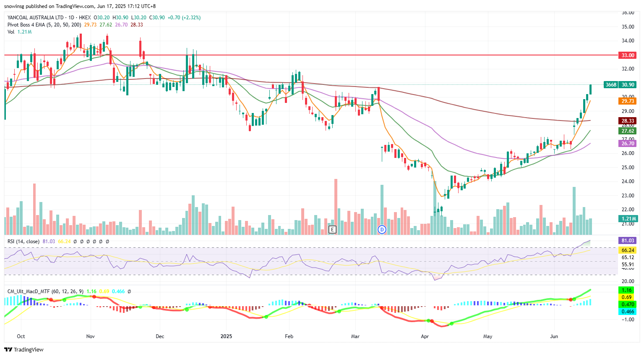Viewport: 644px width, 357px height.
Task: Click the 0.466 value in MACD legend
Action: coord(118,291)
